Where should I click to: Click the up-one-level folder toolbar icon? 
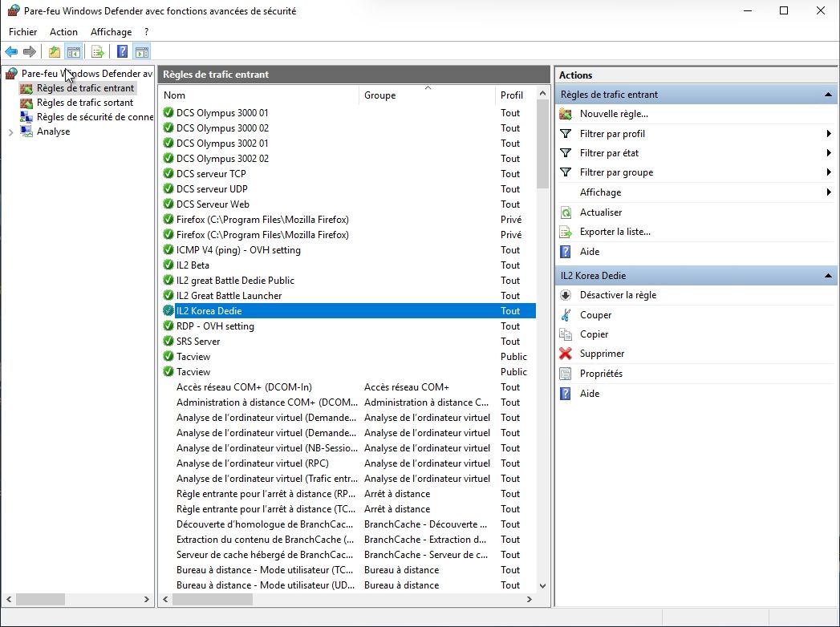[54, 51]
